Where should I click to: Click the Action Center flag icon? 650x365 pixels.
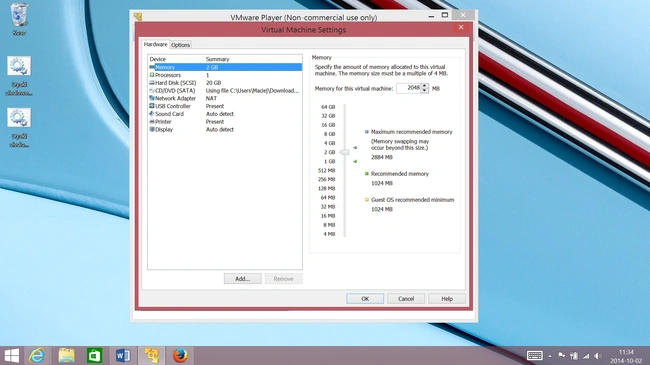[x=562, y=355]
